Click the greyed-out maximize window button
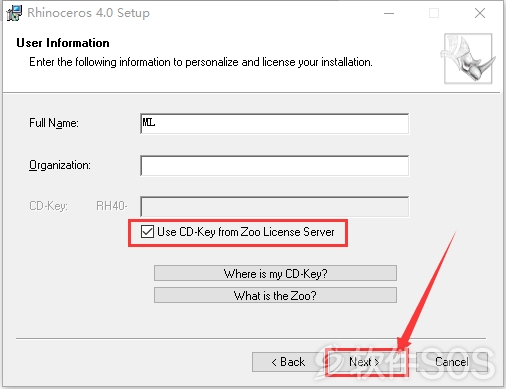 pyautogui.click(x=434, y=13)
